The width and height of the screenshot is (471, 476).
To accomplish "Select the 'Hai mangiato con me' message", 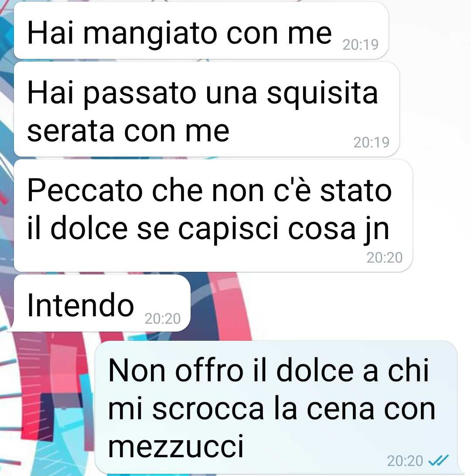I will [x=201, y=31].
